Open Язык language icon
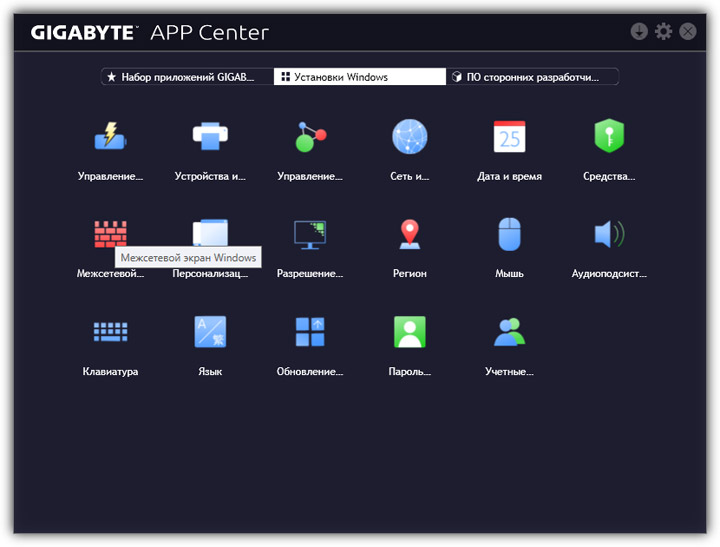The image size is (720, 547). [x=210, y=332]
